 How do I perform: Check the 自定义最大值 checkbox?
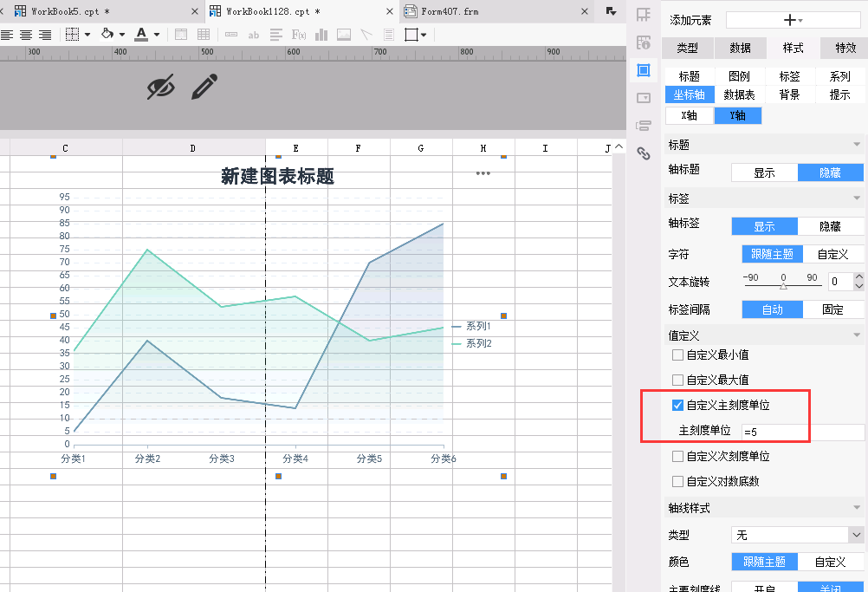coord(677,380)
